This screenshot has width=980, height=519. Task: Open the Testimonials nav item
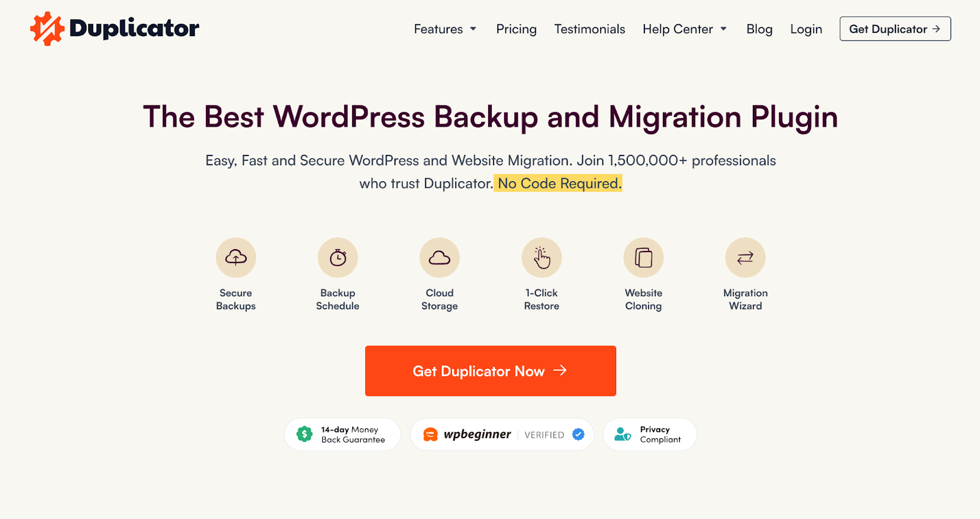click(590, 29)
